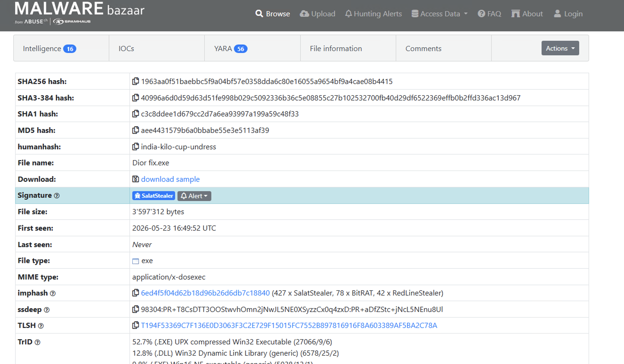Switch to the File information tab
Screen dimensions: 624x364
348,48
